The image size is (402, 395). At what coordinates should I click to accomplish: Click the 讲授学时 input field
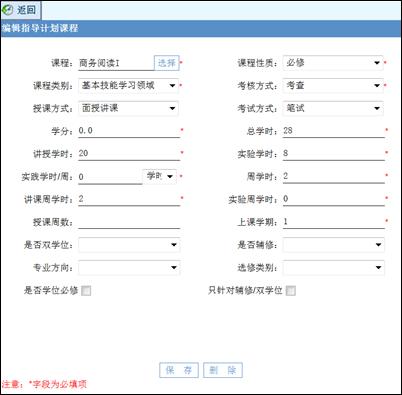coord(129,154)
